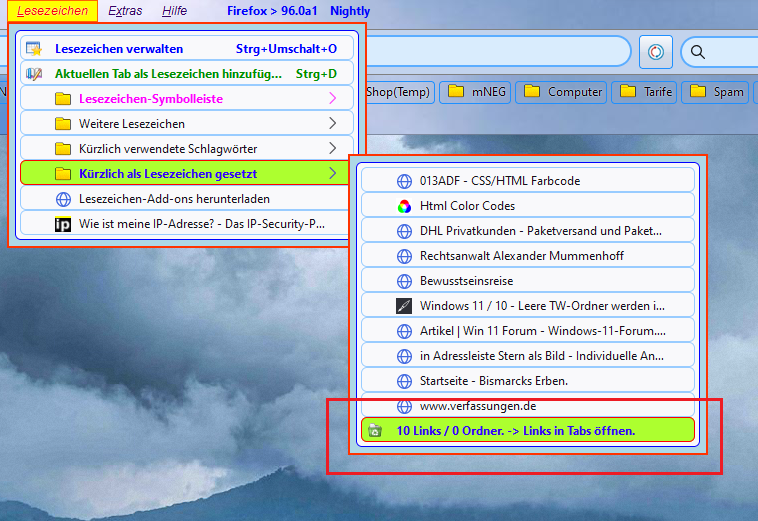Open Bewusstseinsreise bookmark
Image resolution: width=758 pixels, height=521 pixels.
pos(528,281)
